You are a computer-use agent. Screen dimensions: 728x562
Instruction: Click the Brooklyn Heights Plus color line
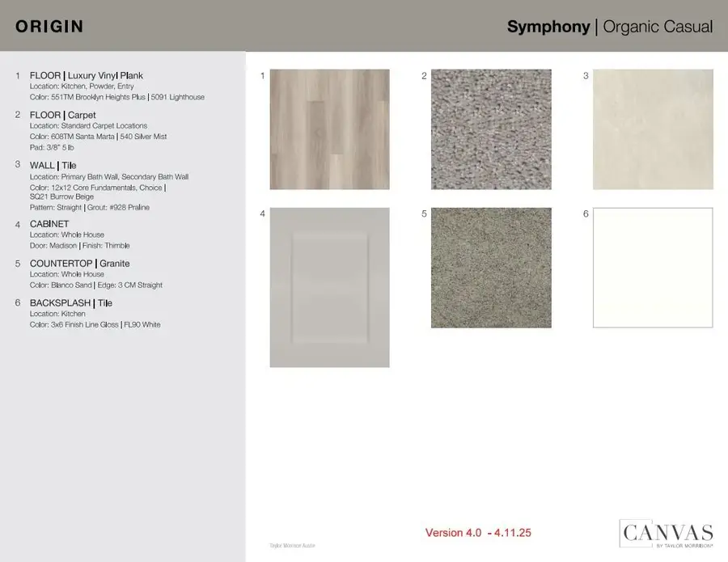116,97
